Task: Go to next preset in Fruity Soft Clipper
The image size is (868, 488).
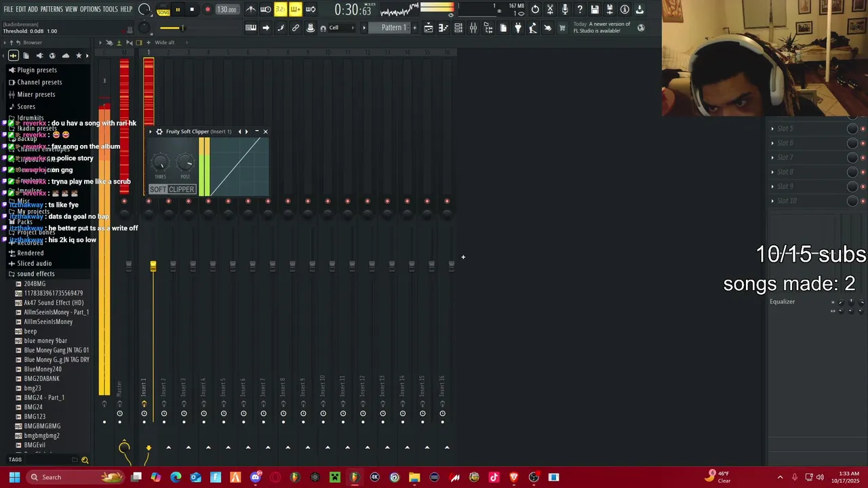Action: pyautogui.click(x=246, y=131)
